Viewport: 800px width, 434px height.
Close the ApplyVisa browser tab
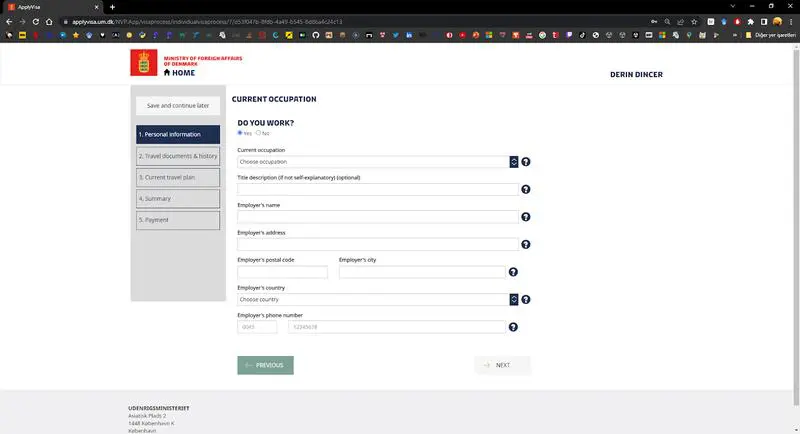coord(96,7)
